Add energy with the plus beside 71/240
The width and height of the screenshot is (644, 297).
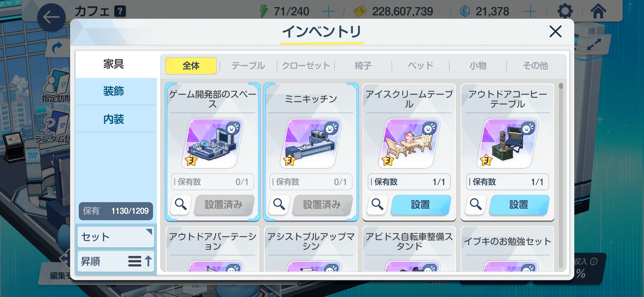tap(328, 12)
